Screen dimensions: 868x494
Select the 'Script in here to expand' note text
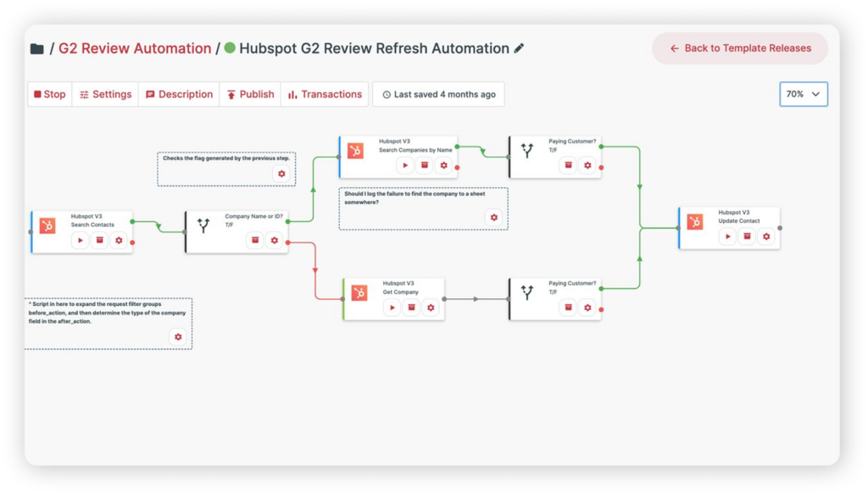(108, 313)
